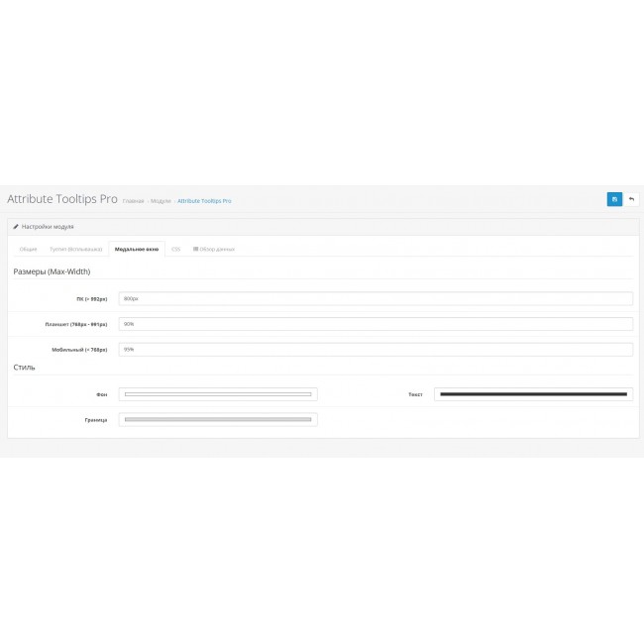Click the Граница label text
Screen dimensions: 644x644
(96, 420)
